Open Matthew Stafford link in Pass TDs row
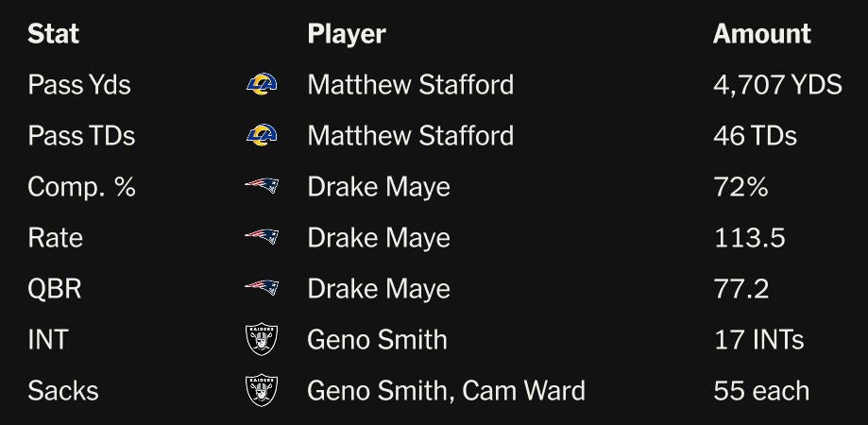This screenshot has width=868, height=425. [x=410, y=136]
